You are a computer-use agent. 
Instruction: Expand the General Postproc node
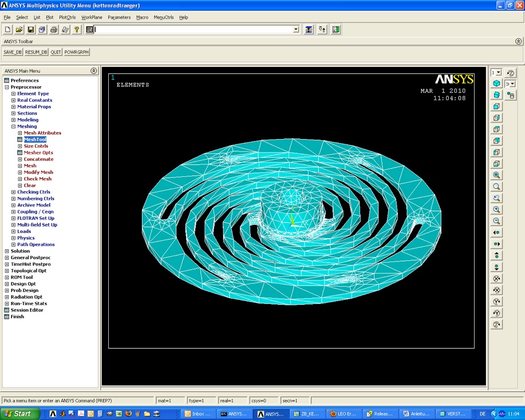(x=7, y=257)
